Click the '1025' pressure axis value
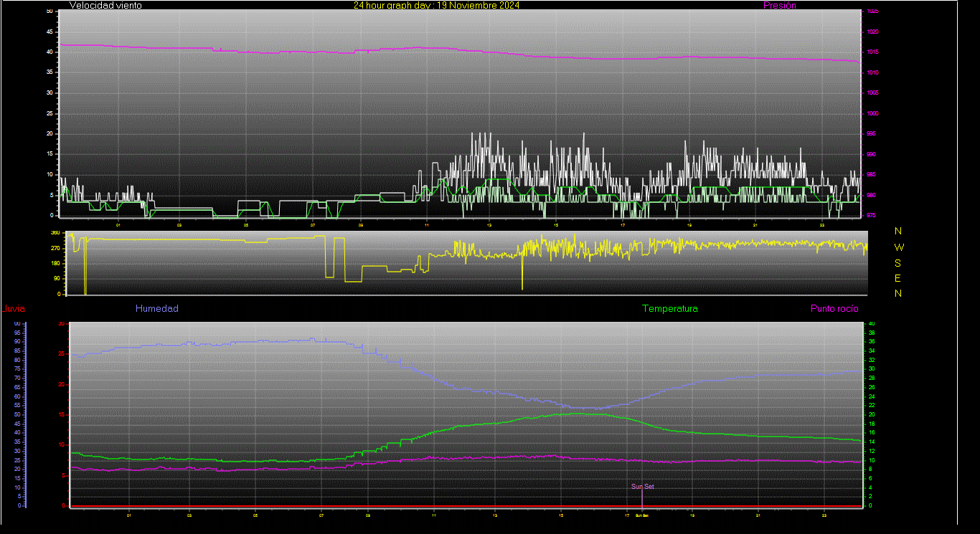The width and height of the screenshot is (980, 534). click(872, 11)
